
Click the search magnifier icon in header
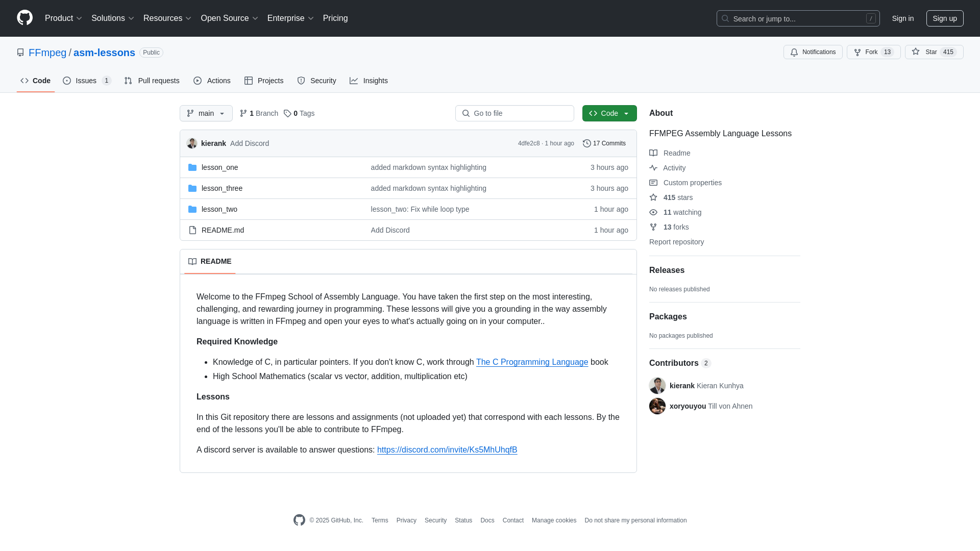click(x=725, y=18)
